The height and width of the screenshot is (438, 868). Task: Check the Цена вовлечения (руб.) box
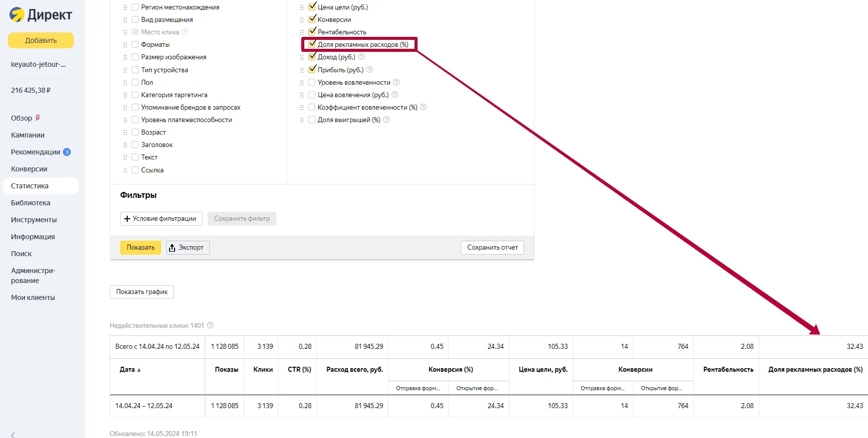point(312,95)
